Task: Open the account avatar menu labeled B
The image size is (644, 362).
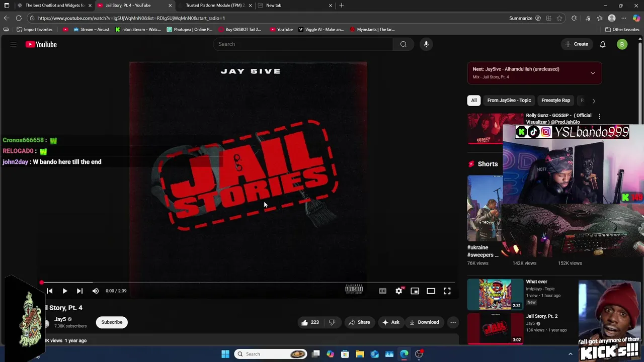Action: [x=622, y=44]
